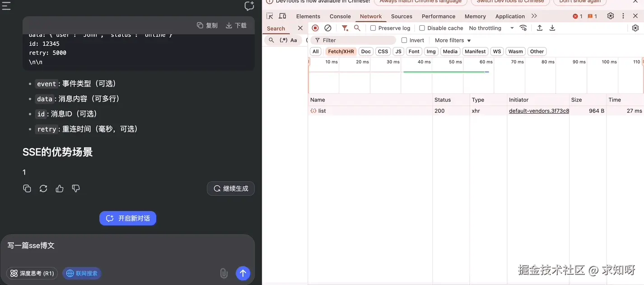Screen dimensions: 644x285
Task: Click the network Filter text field
Action: click(x=353, y=40)
